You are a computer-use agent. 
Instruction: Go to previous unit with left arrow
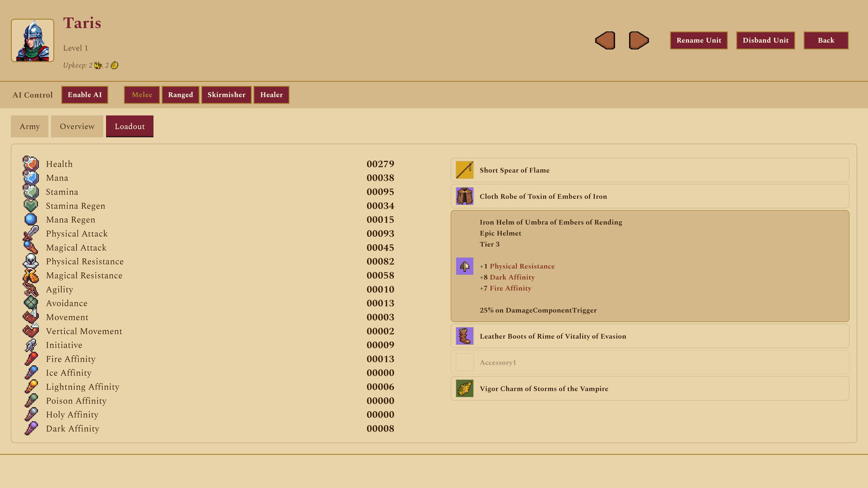(605, 40)
